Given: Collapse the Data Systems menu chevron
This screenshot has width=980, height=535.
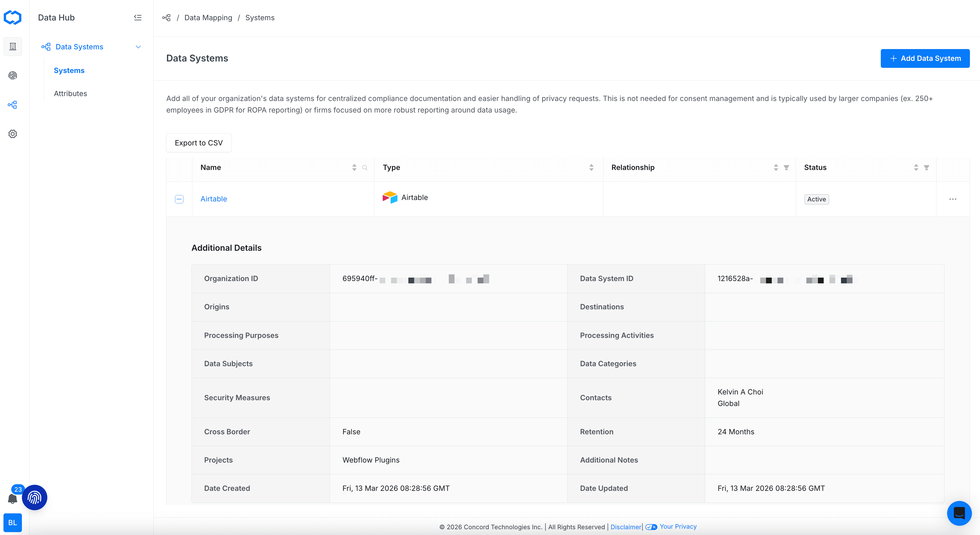Looking at the screenshot, I should click(x=138, y=47).
